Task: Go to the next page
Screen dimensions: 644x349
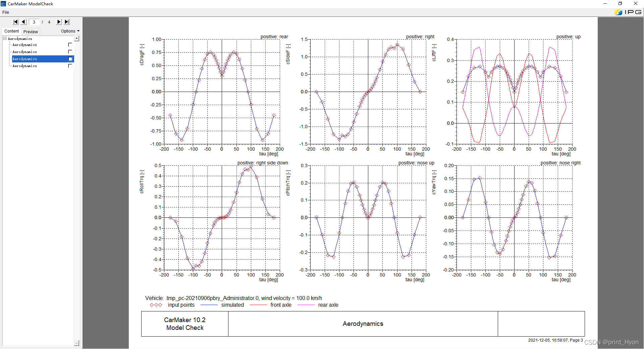Action: click(59, 22)
